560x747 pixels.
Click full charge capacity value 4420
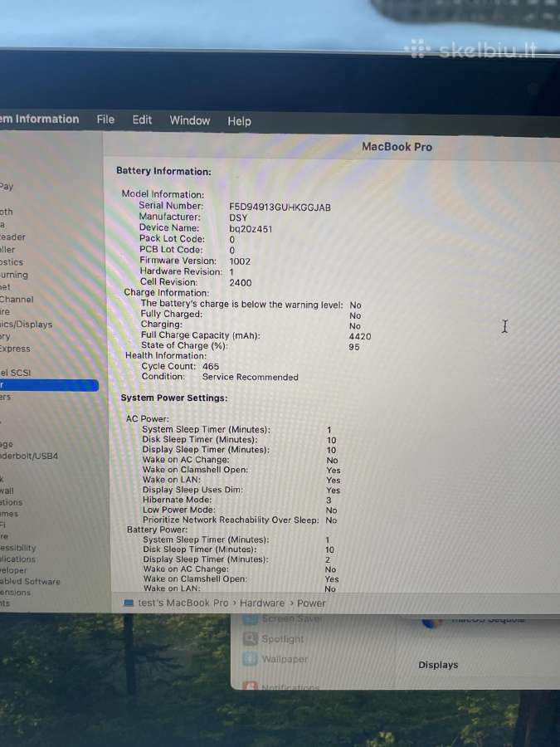click(x=359, y=336)
